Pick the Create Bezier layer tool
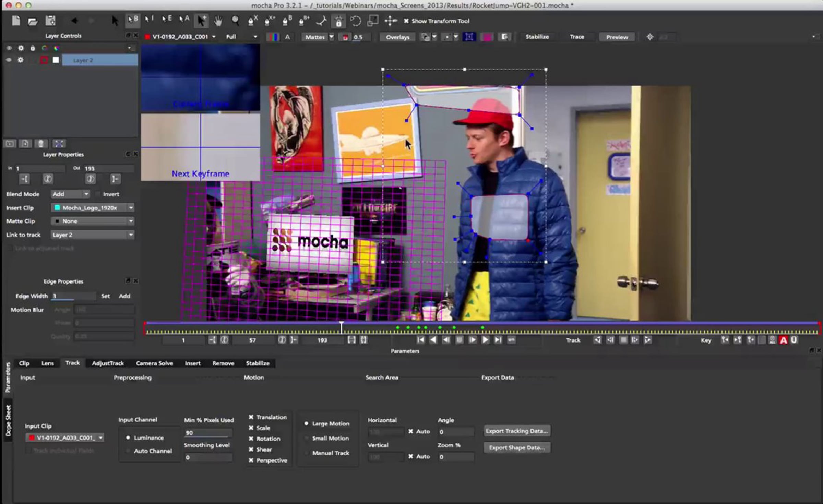Screen dimensions: 823x504 (287, 21)
